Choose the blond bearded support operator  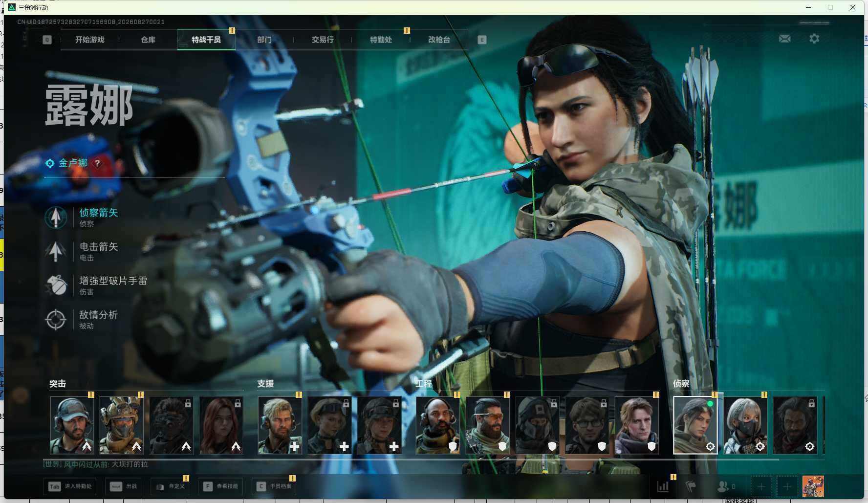(x=280, y=425)
